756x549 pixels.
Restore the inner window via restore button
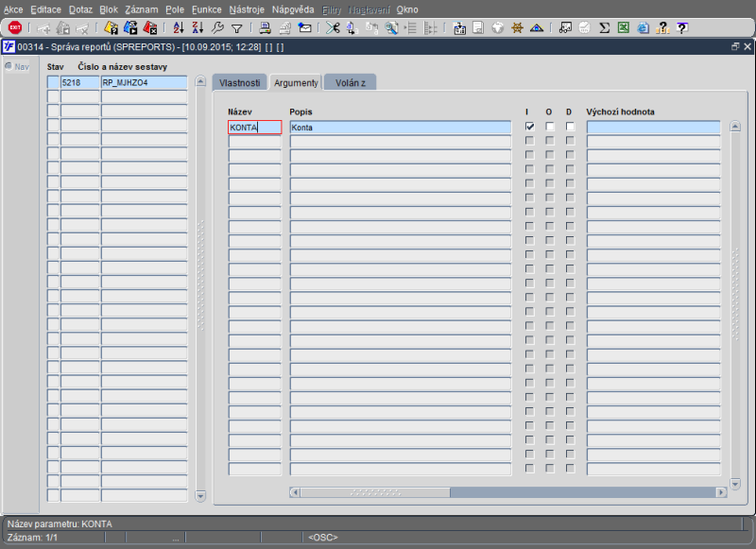click(x=735, y=46)
